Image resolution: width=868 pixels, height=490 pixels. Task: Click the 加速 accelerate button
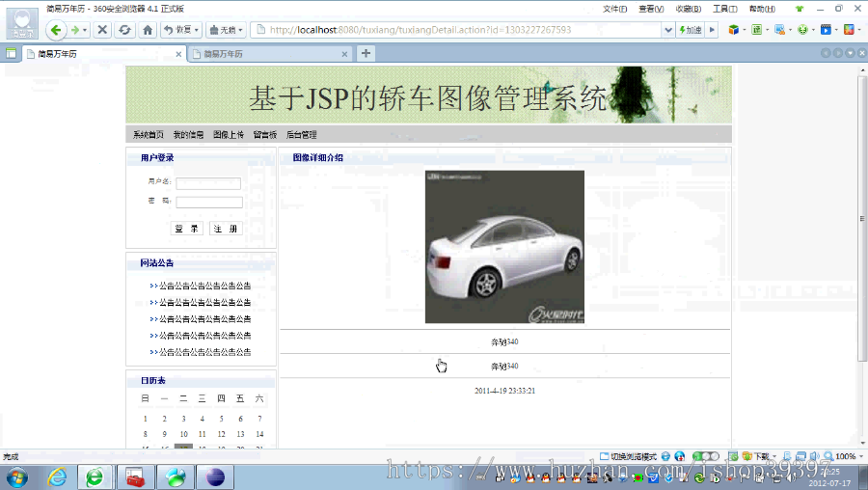tap(691, 30)
